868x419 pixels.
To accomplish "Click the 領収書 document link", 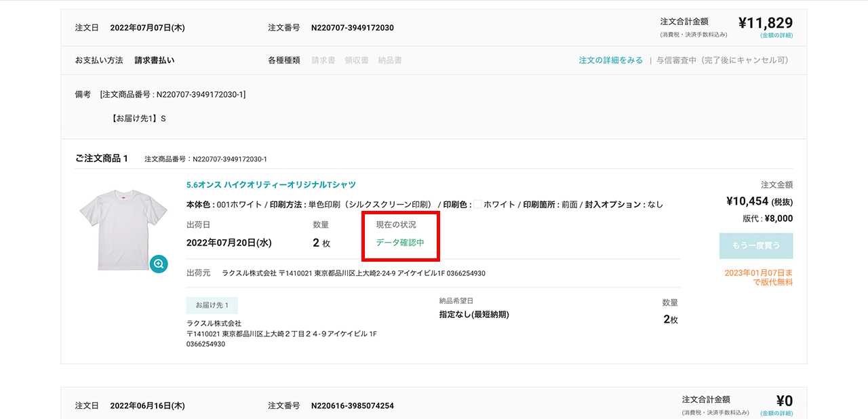I will (x=357, y=60).
